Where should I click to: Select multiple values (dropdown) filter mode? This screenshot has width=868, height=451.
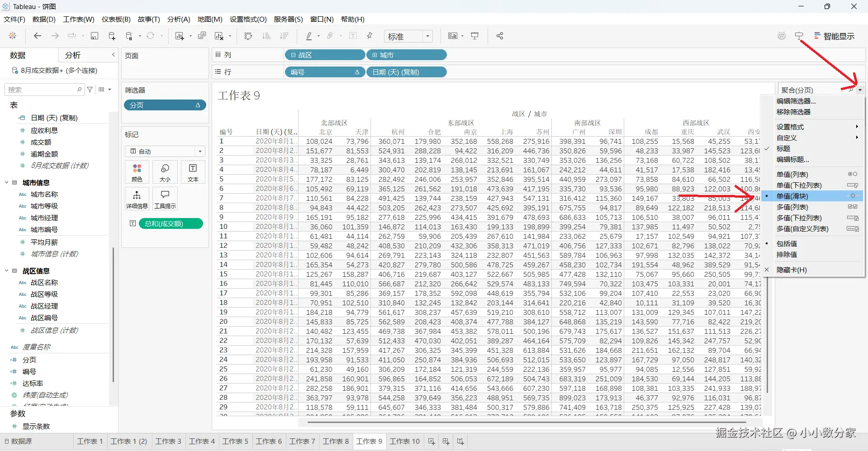812,218
